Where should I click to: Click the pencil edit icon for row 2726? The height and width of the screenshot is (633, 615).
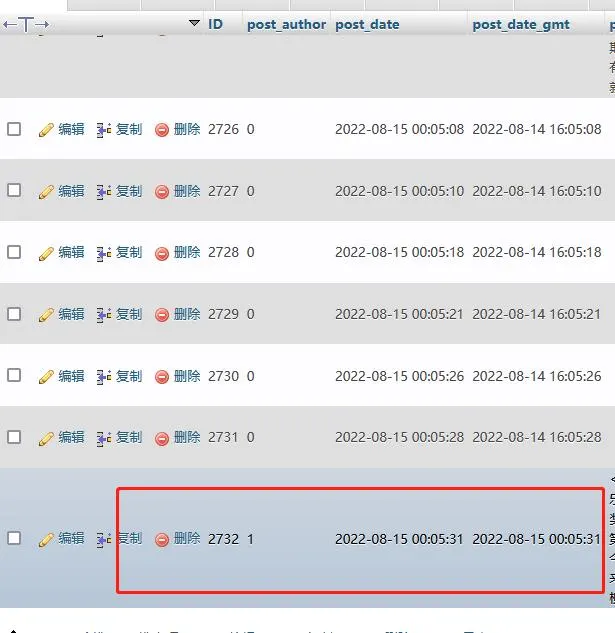point(46,130)
